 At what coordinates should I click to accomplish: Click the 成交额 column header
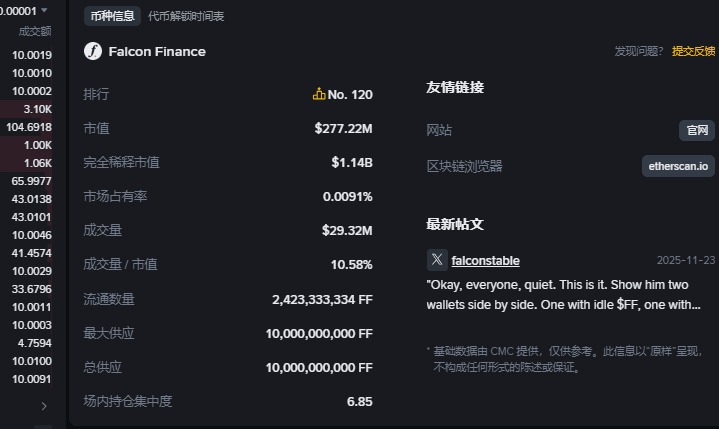35,31
